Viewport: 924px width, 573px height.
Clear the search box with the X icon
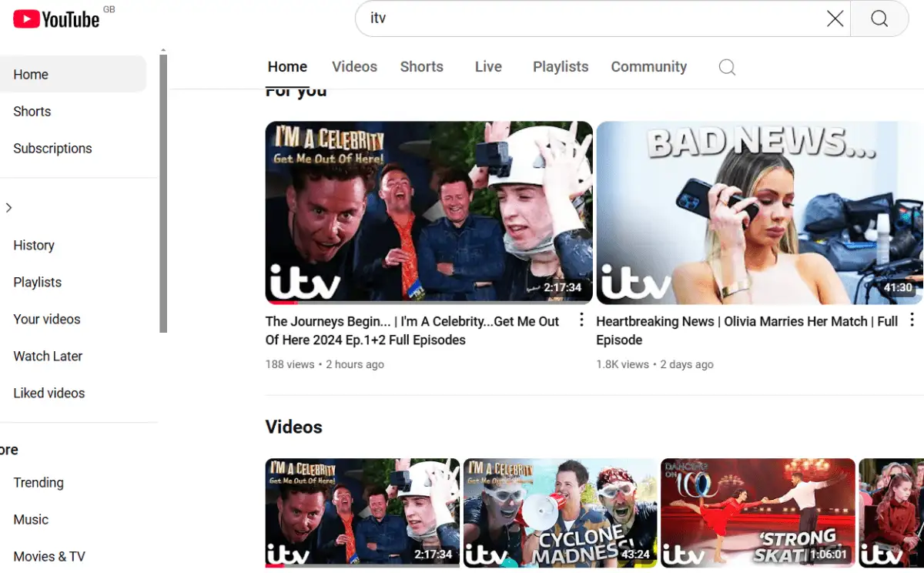835,18
